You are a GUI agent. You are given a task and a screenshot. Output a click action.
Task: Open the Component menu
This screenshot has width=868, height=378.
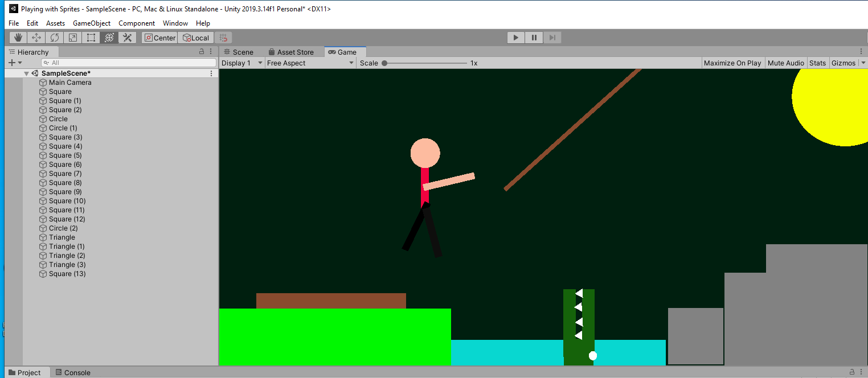[137, 23]
